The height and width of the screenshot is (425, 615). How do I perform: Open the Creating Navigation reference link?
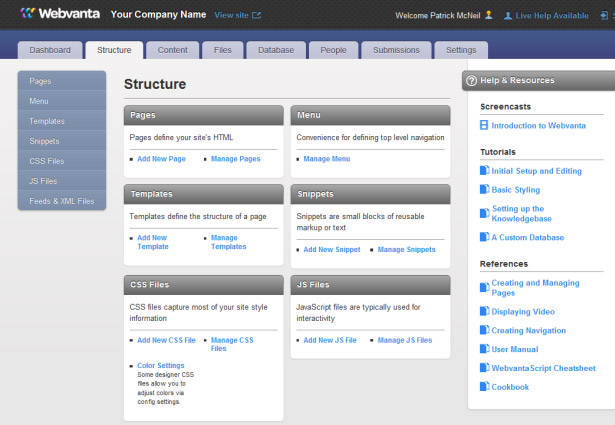click(x=528, y=331)
